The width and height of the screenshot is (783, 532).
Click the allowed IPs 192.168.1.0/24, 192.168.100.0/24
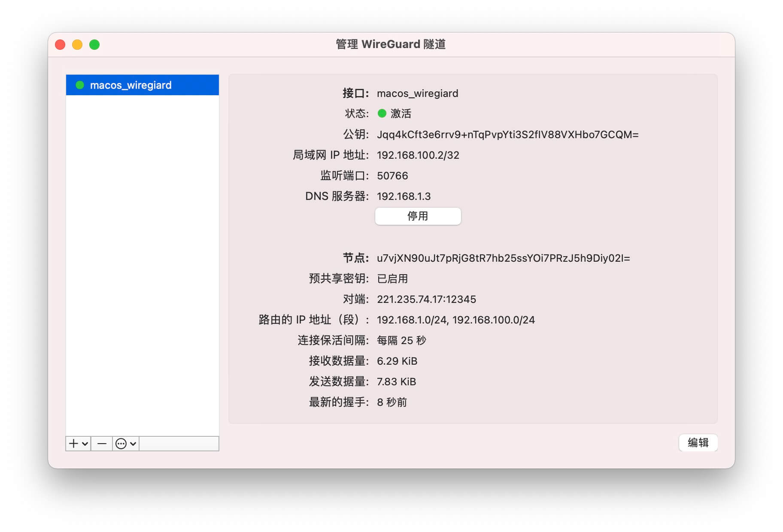(456, 320)
